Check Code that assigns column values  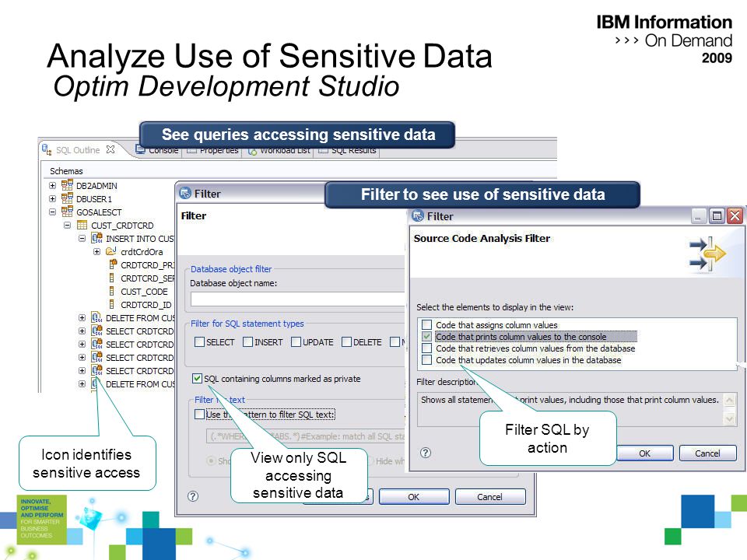click(x=427, y=324)
